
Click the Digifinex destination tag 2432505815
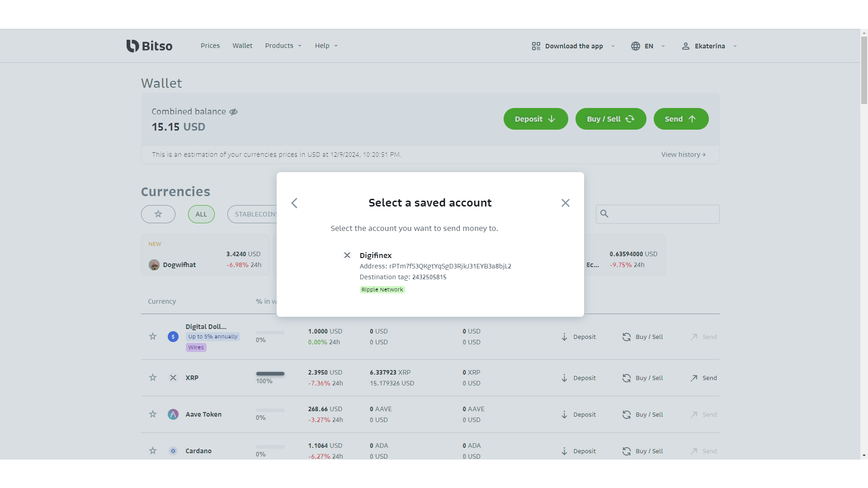click(429, 277)
